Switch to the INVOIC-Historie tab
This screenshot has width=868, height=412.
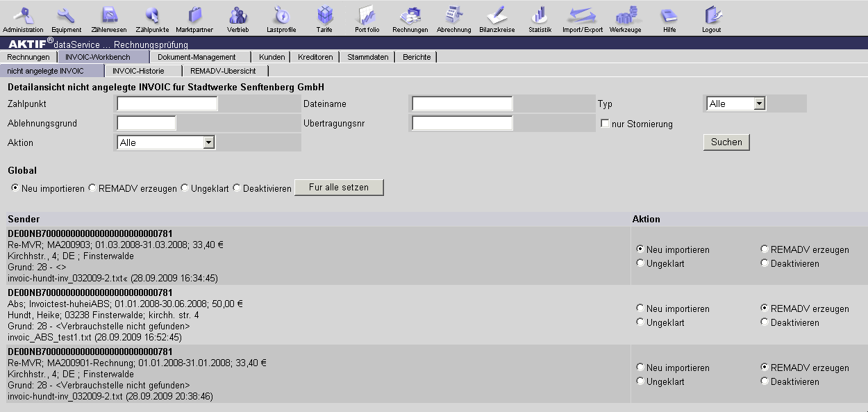[x=140, y=71]
